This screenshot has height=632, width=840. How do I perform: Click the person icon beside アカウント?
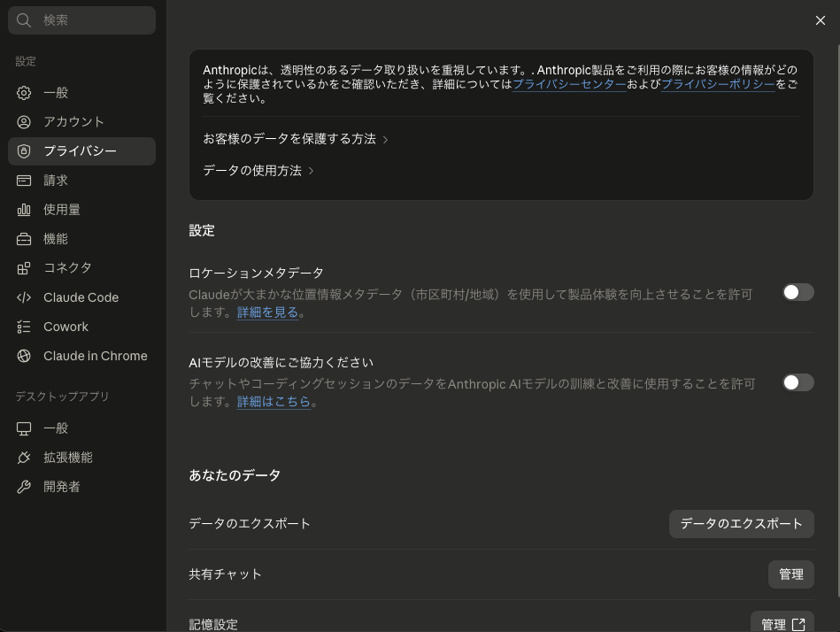[x=24, y=122]
